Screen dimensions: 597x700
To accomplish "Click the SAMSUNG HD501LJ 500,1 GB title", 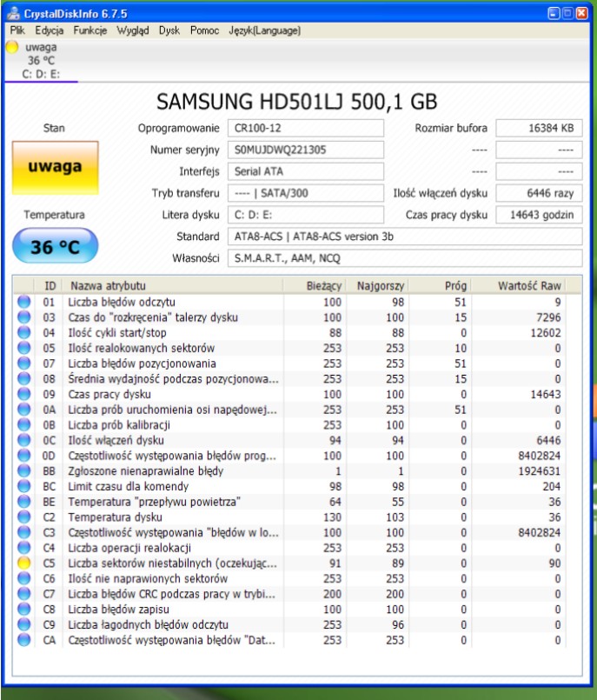I will pos(296,102).
